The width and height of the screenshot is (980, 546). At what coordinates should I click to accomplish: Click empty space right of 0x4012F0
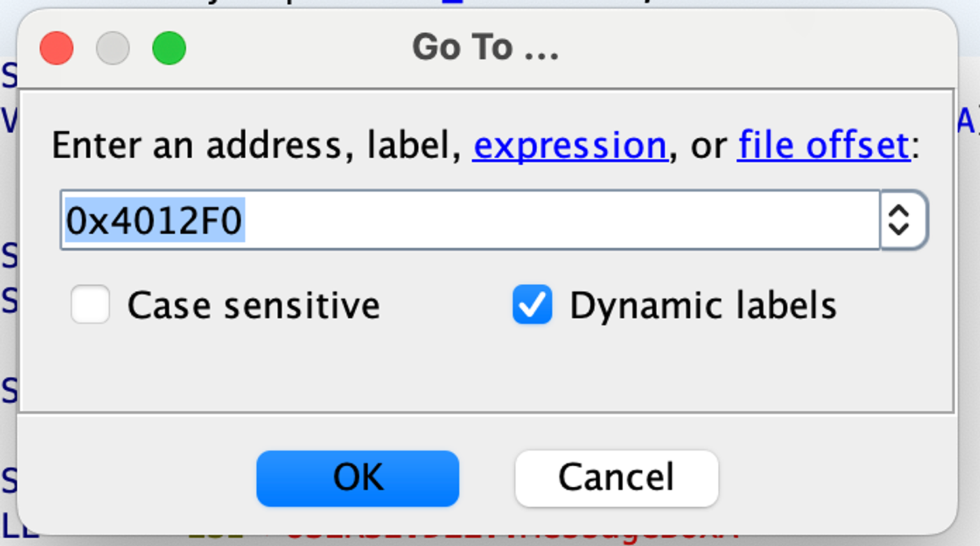tap(542, 220)
